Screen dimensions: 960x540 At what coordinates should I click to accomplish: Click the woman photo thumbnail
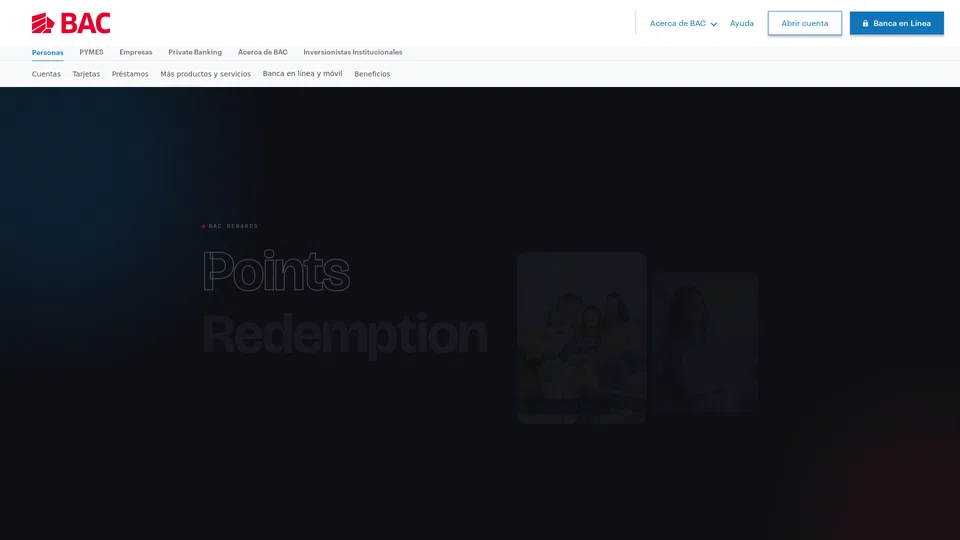click(705, 342)
